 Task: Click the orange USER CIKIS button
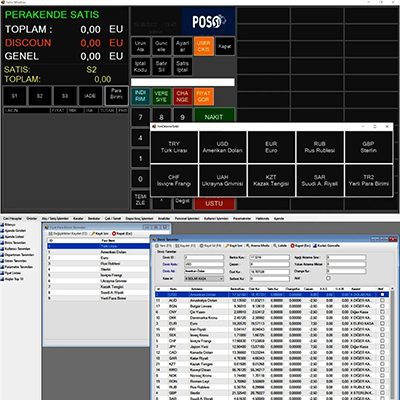click(x=203, y=46)
